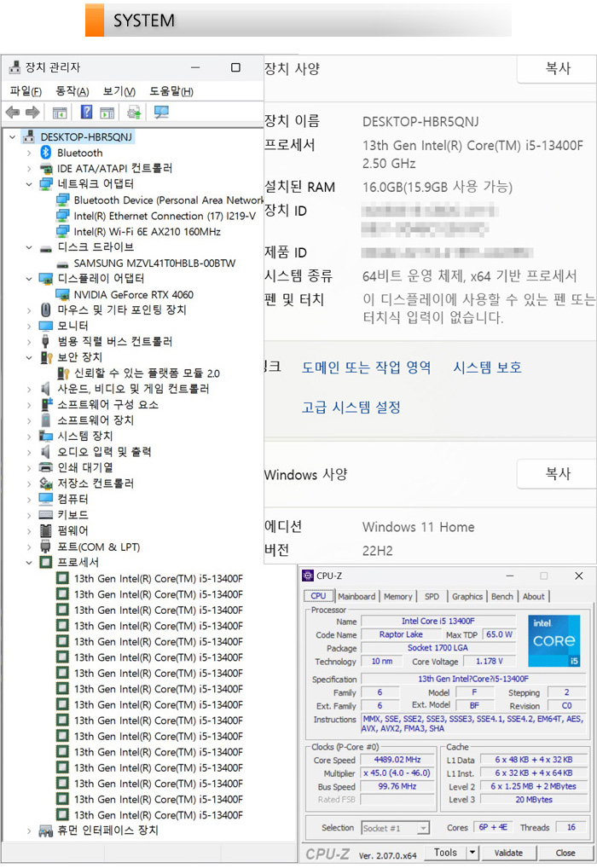The image size is (597, 868).
Task: Open the 시스템 보호 link
Action: coord(487,367)
